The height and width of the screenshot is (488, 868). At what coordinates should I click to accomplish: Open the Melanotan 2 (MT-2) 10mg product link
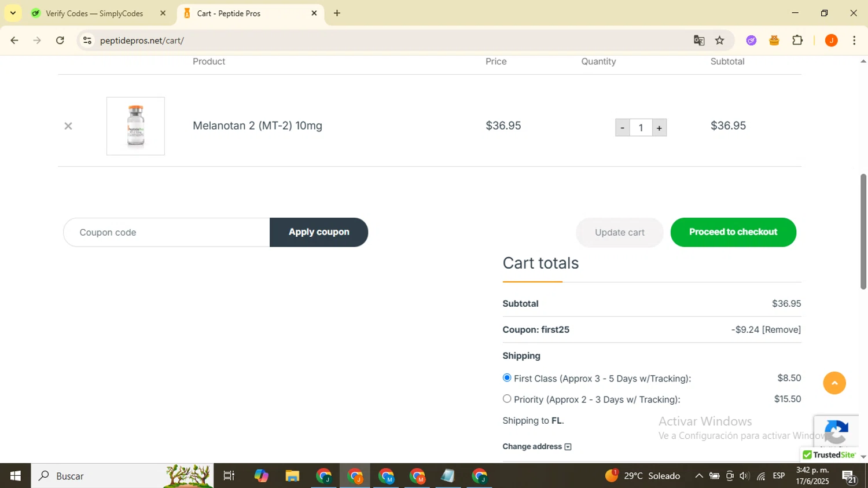(258, 126)
